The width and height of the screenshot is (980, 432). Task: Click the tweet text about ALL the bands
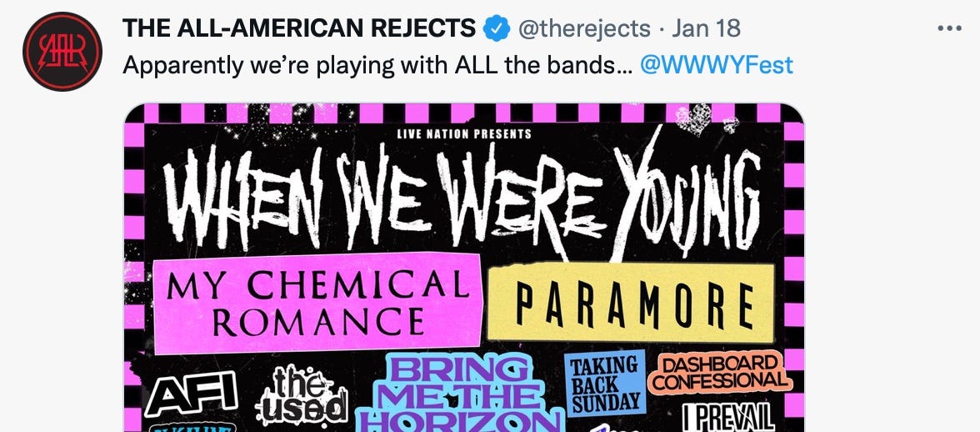tap(377, 65)
